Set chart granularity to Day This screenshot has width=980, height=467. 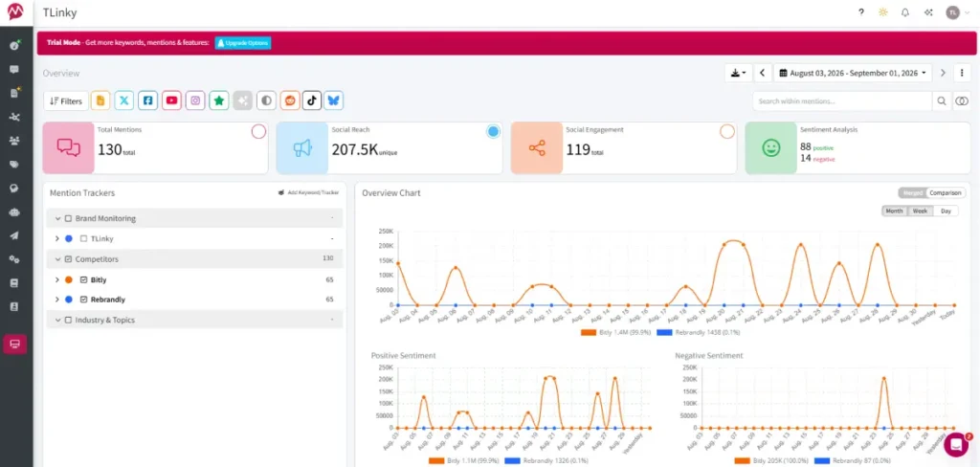coord(946,211)
